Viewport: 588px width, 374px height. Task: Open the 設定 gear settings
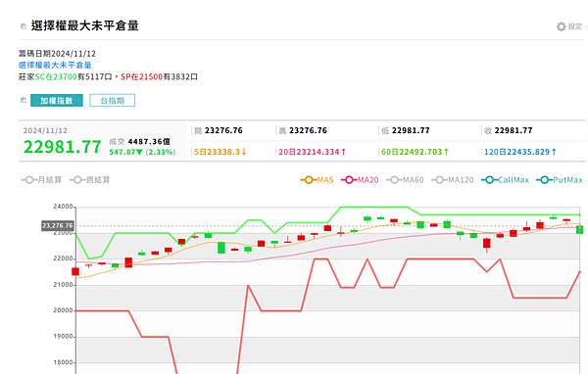(x=569, y=26)
